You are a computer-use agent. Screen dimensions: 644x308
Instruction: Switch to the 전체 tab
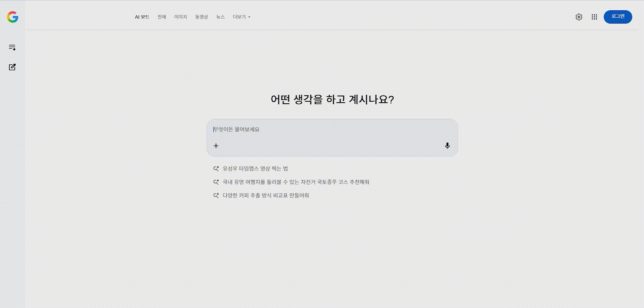[162, 17]
